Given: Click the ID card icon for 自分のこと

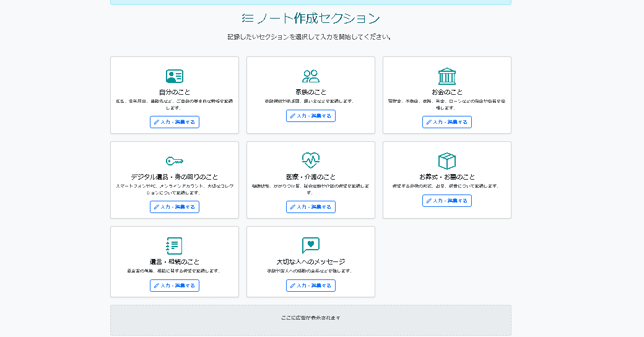Looking at the screenshot, I should coord(175,76).
